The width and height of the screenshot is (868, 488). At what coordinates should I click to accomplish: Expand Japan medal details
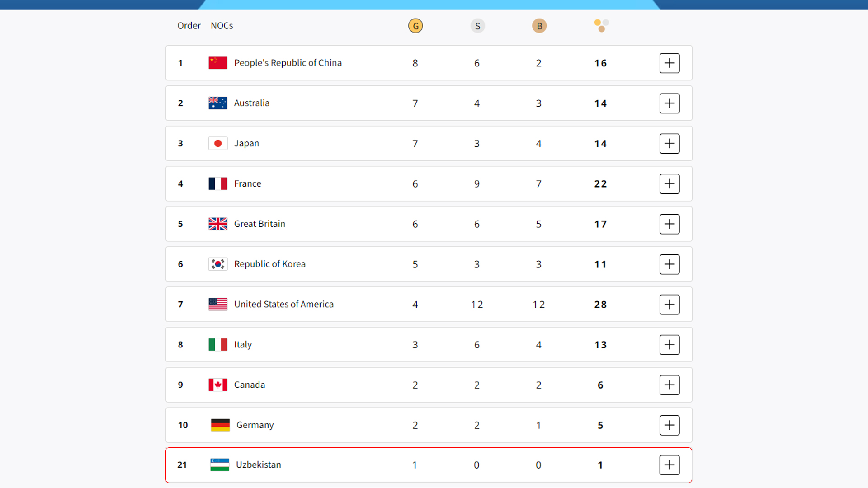670,143
